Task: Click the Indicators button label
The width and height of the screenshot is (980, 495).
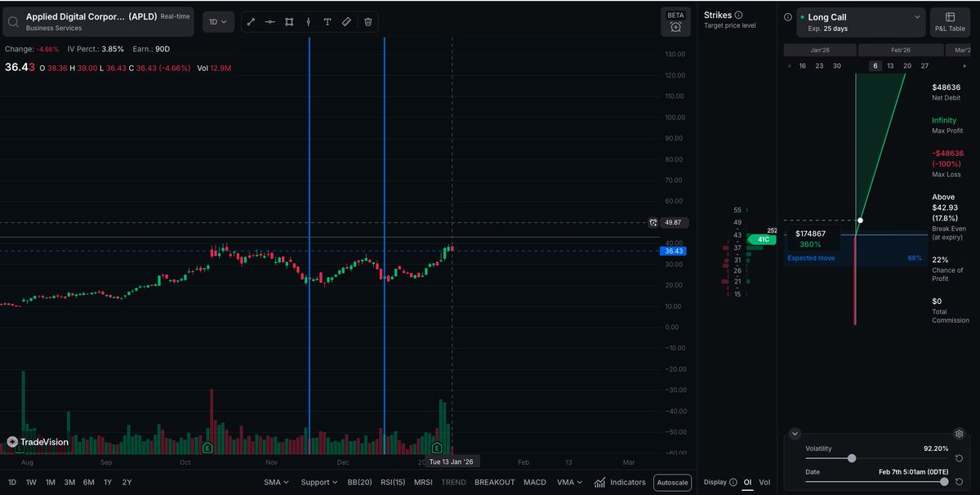Action: click(x=628, y=482)
